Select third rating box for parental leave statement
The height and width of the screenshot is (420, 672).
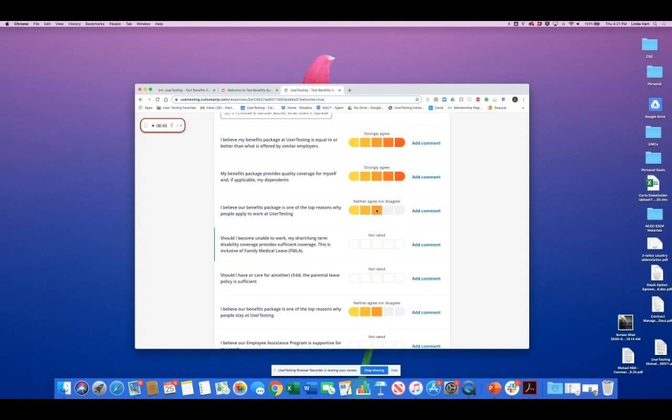377,278
